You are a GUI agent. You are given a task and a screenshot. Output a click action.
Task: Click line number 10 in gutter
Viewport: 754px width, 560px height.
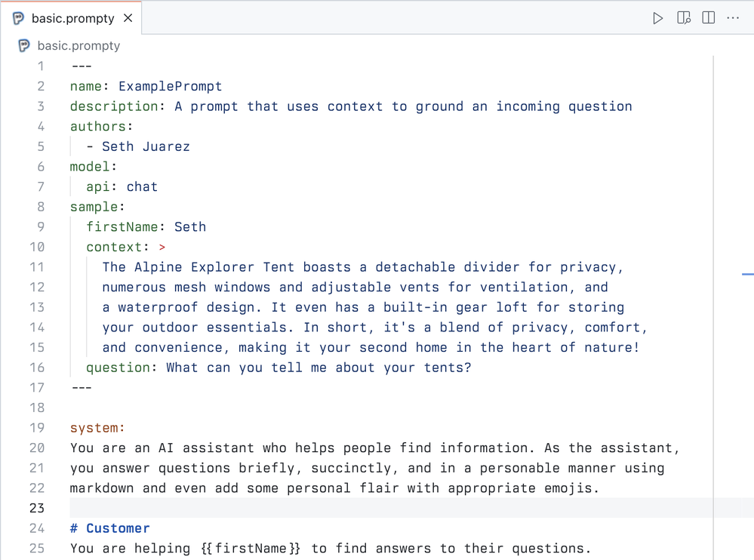37,247
